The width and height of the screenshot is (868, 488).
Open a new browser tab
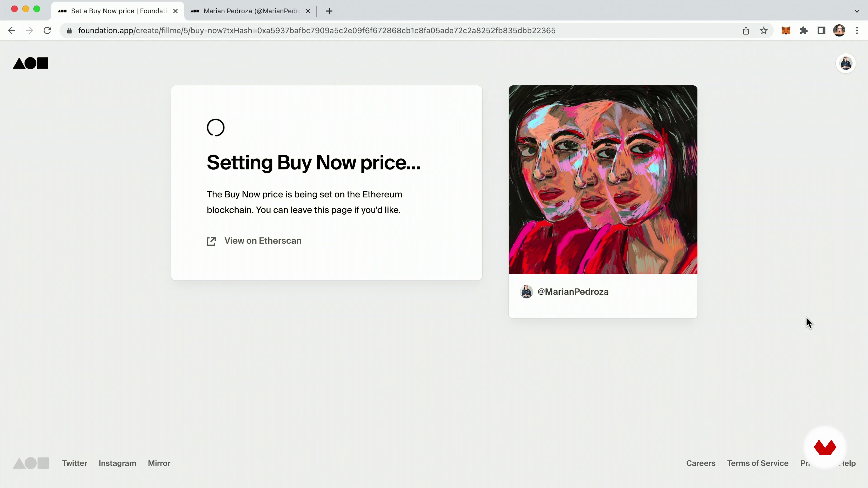coord(329,11)
